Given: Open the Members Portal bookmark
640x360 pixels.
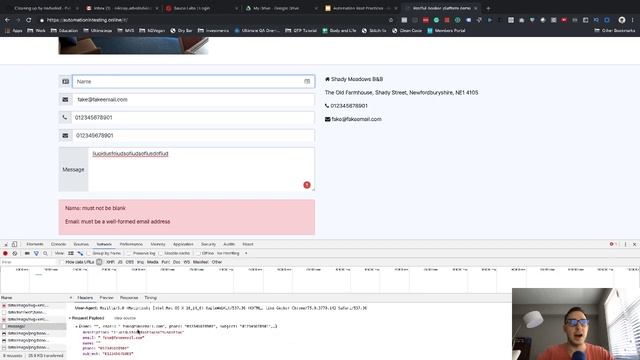Looking at the screenshot, I should [x=446, y=31].
